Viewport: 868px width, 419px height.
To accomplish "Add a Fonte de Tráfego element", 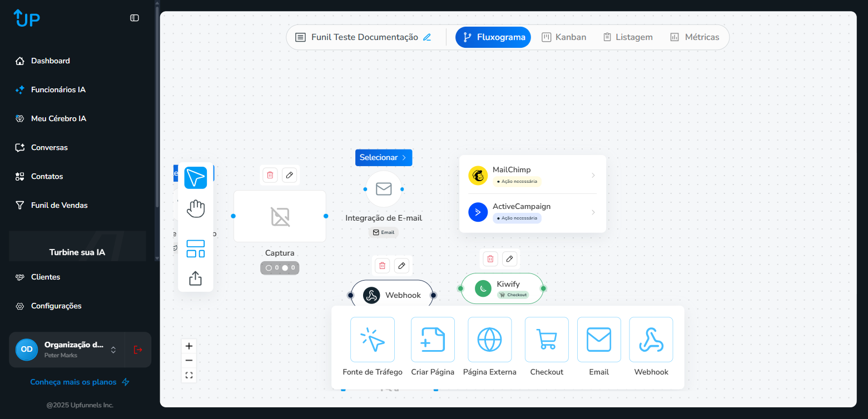I will [x=372, y=340].
